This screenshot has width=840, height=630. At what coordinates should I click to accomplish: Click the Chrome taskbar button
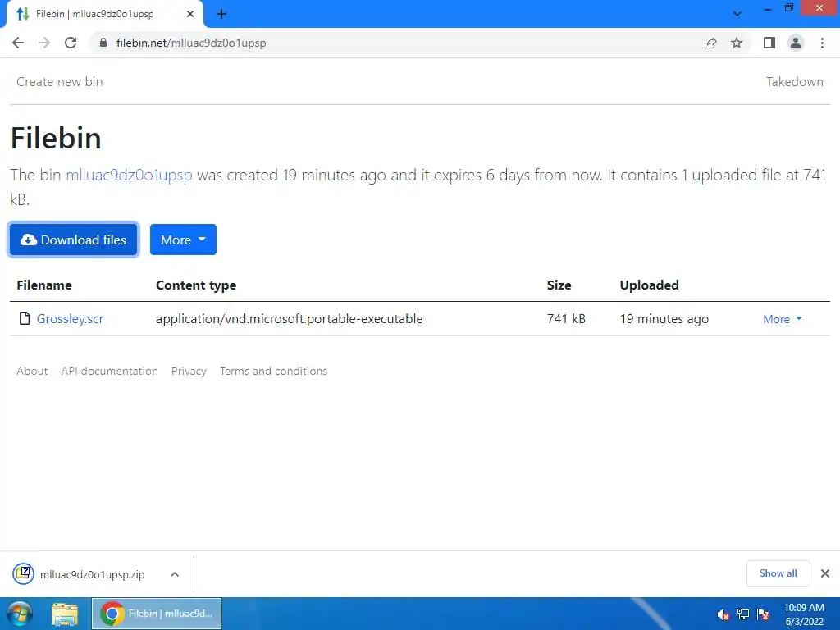point(157,614)
